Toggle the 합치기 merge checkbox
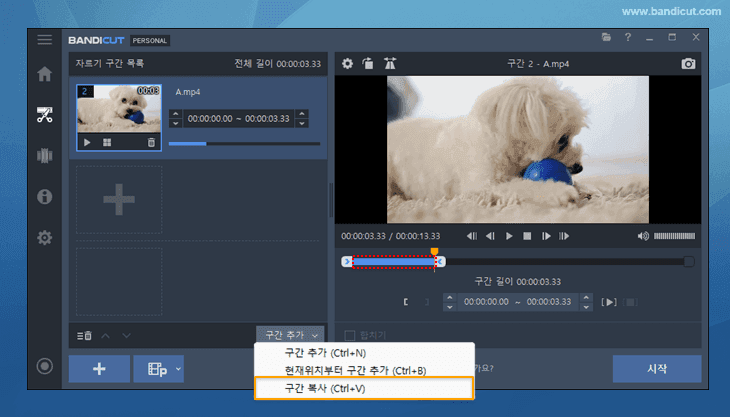 350,335
